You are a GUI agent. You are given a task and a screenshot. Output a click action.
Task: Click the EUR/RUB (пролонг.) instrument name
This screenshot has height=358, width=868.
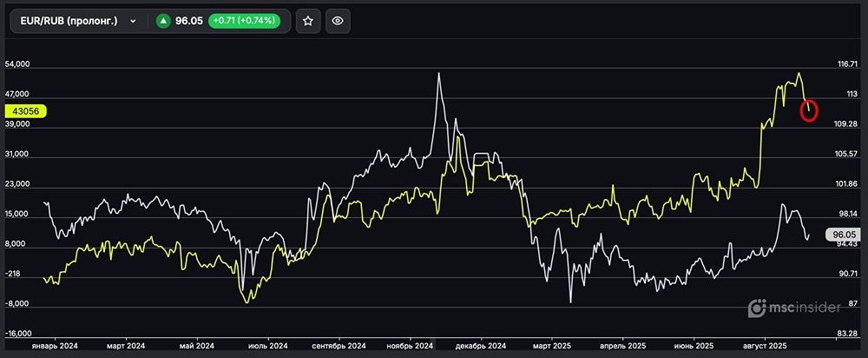[x=69, y=21]
